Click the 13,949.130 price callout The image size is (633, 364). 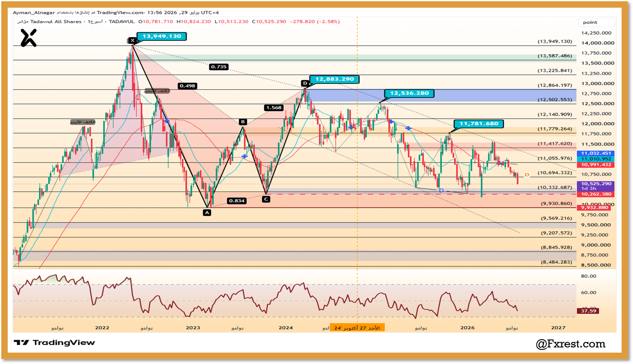tap(161, 36)
